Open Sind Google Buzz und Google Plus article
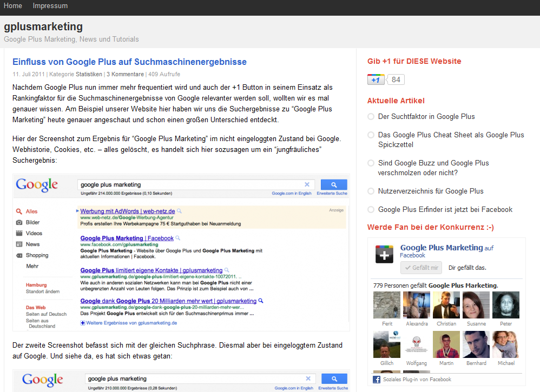Screen dimensions: 540x392 pos(433,168)
